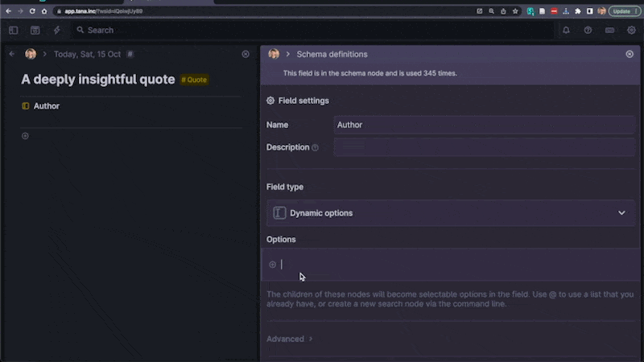Expand the Advanced section
The image size is (644, 362).
click(289, 339)
